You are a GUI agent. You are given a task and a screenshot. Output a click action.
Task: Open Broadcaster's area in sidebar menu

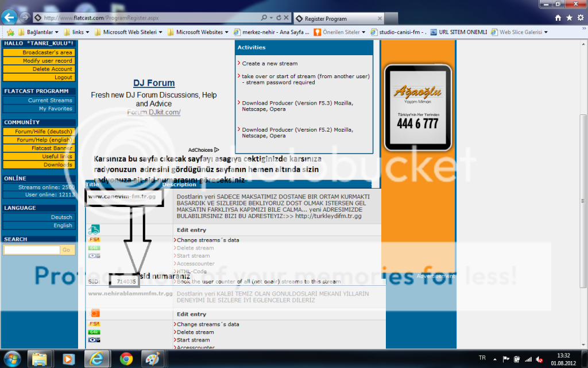pos(38,52)
